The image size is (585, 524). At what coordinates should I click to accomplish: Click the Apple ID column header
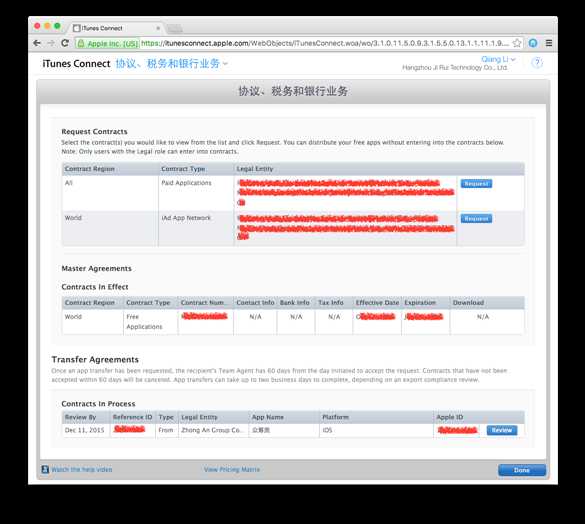click(450, 417)
